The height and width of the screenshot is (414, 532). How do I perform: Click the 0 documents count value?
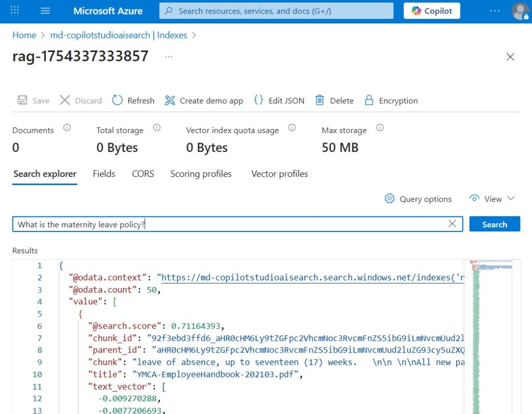coord(16,147)
